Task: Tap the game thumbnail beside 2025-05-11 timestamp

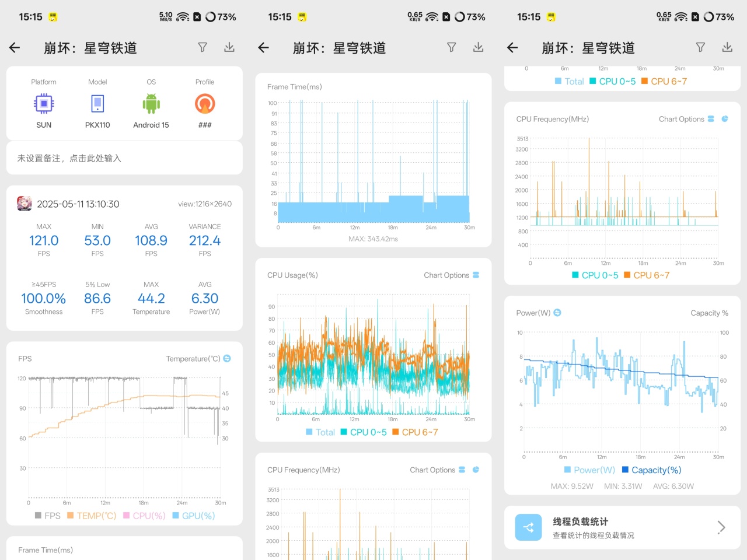Action: pyautogui.click(x=25, y=204)
